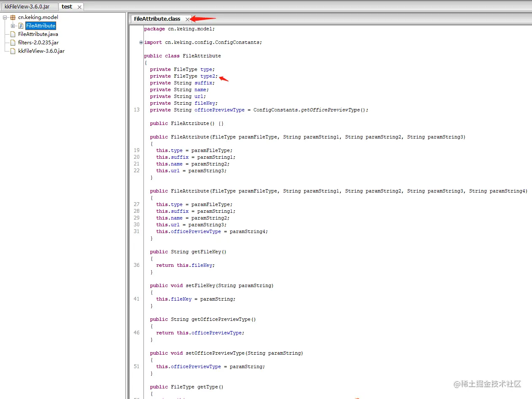
Task: Click 'this.url = paramString3;' on line 30
Action: (x=191, y=225)
